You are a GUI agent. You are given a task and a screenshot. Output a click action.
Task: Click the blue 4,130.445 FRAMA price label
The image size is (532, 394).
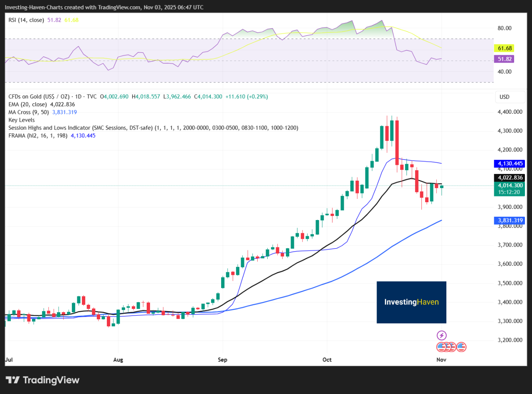509,164
